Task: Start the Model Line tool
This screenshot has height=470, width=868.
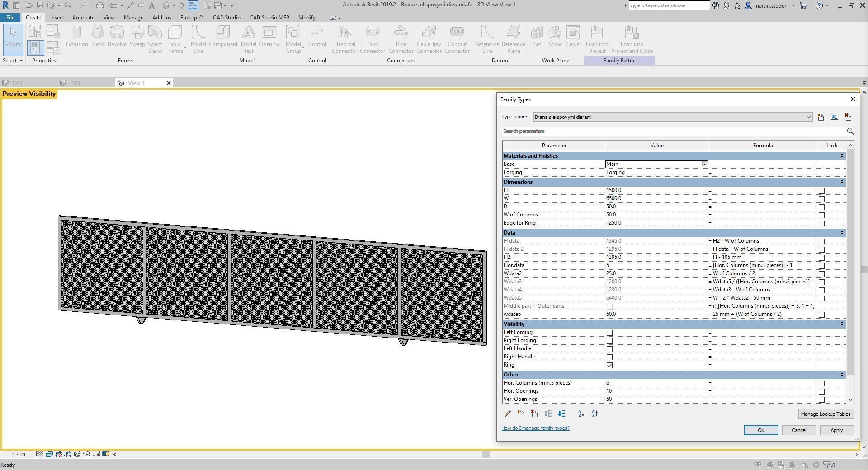Action: [198, 40]
